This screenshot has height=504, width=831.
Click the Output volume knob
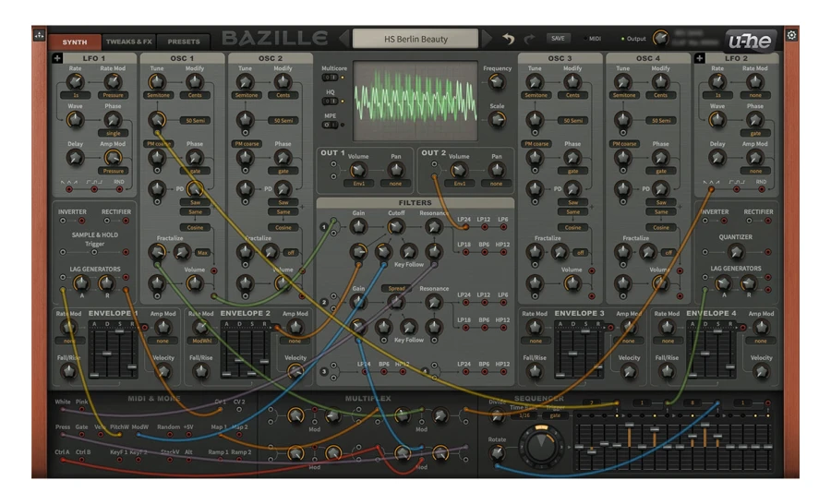(660, 38)
